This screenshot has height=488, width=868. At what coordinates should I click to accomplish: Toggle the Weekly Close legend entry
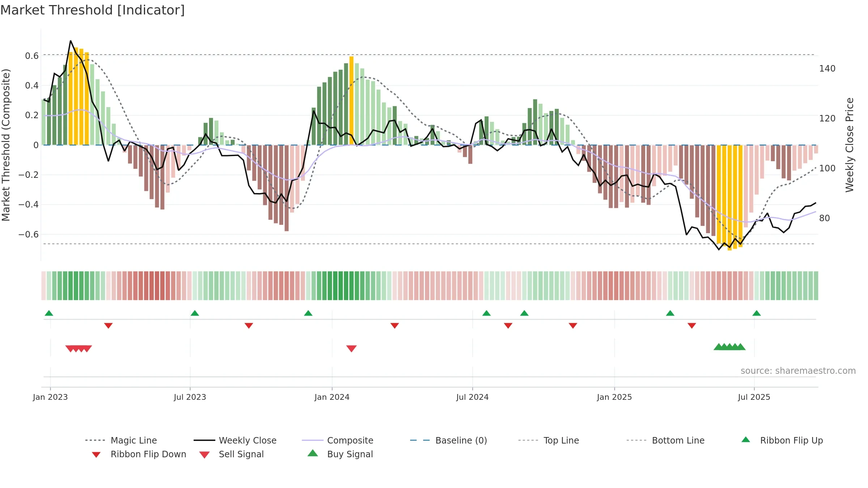[235, 440]
